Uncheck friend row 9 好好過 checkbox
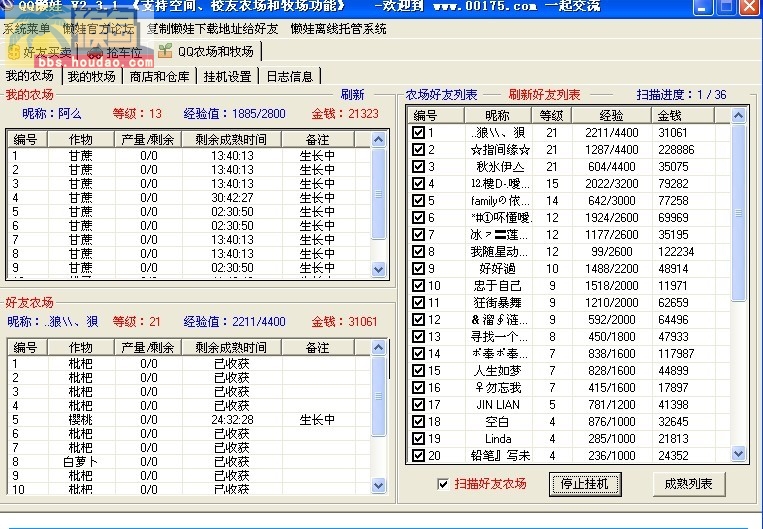763x529 pixels. coord(418,269)
